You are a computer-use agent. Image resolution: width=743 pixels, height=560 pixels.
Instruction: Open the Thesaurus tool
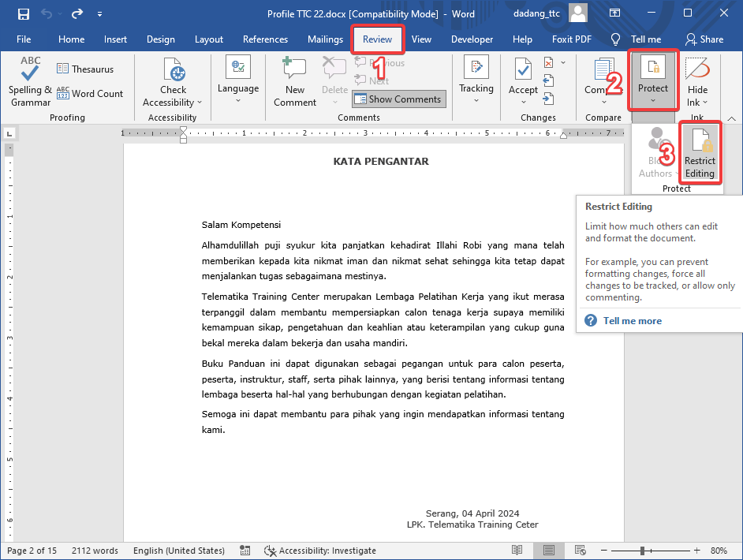85,69
